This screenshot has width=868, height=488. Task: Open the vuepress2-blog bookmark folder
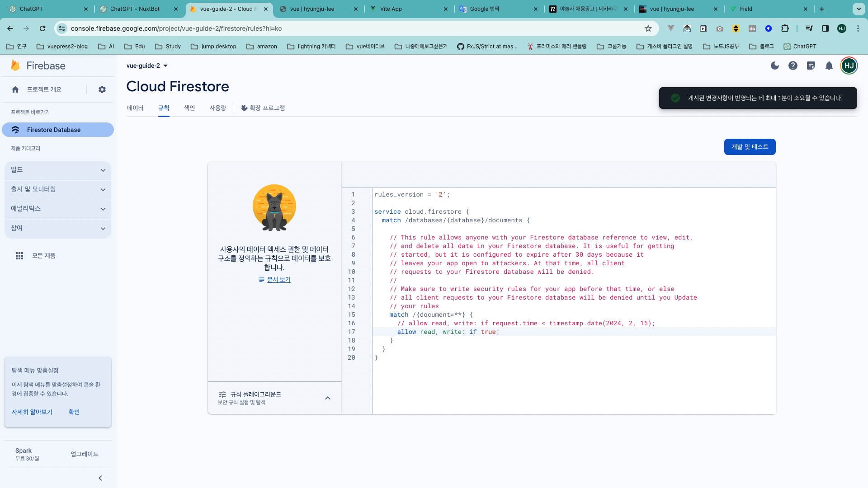[x=62, y=47]
